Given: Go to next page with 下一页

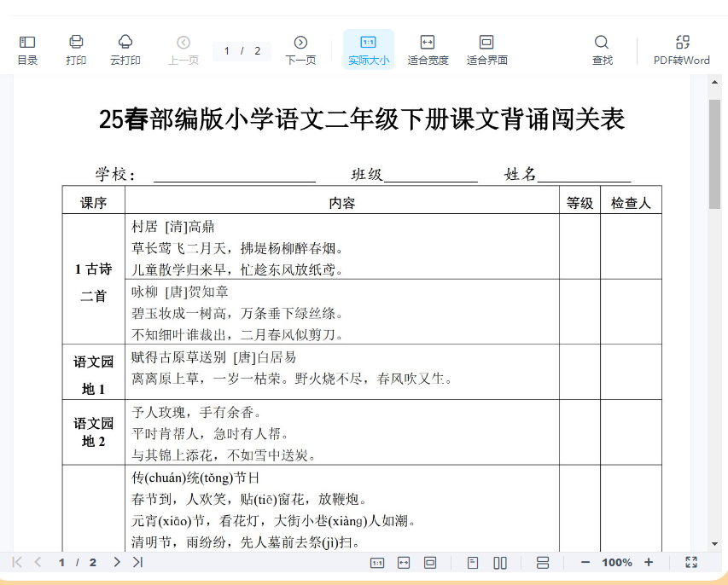Looking at the screenshot, I should coord(300,49).
